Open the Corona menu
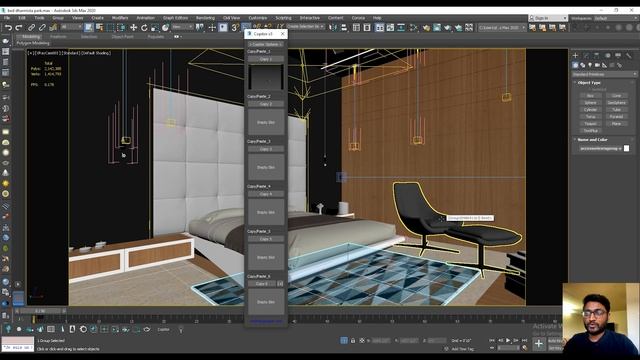 tap(358, 18)
